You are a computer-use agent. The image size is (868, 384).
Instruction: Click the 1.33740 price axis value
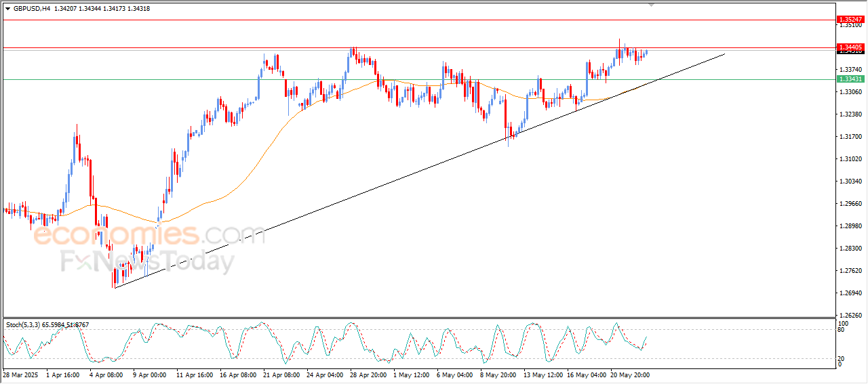point(850,70)
